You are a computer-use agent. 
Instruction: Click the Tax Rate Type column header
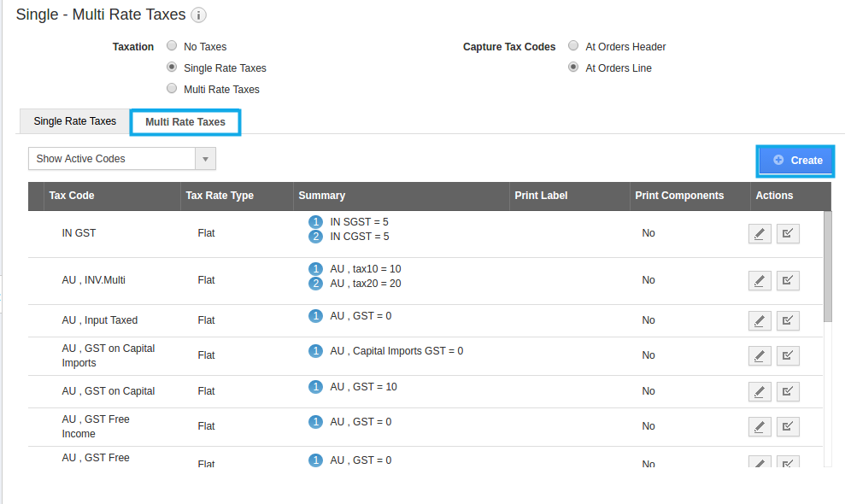coord(220,196)
